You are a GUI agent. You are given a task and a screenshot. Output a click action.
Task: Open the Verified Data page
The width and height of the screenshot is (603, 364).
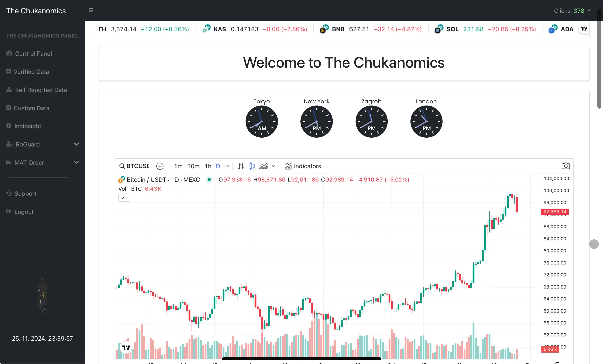pos(31,72)
